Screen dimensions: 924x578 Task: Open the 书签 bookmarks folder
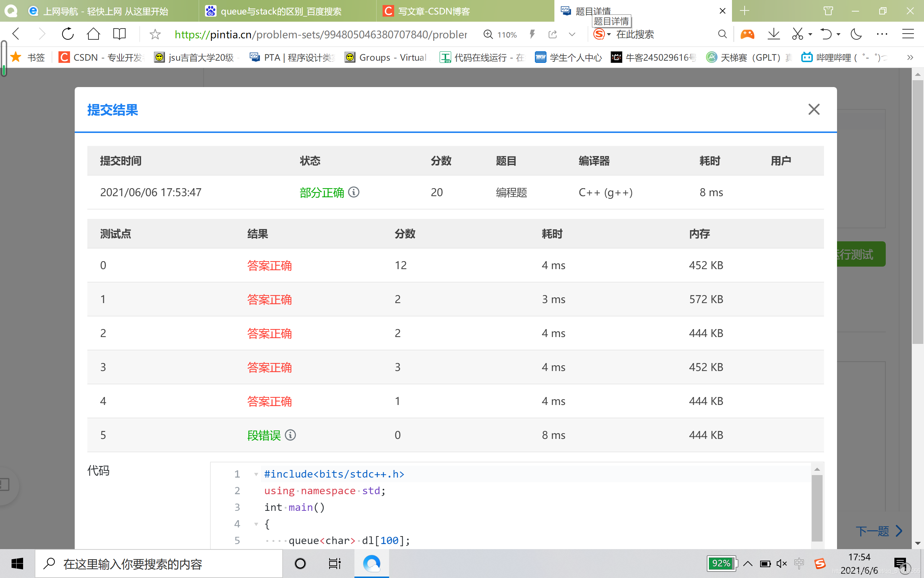(28, 57)
